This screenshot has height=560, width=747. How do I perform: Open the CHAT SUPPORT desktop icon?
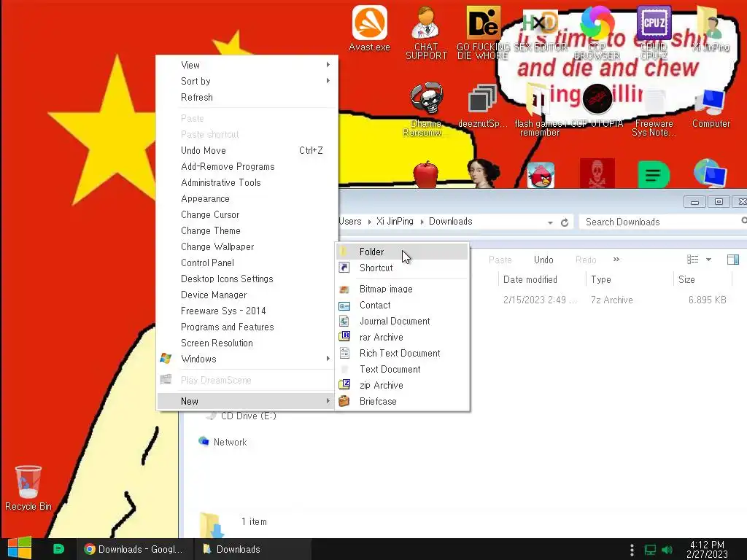[x=426, y=34]
